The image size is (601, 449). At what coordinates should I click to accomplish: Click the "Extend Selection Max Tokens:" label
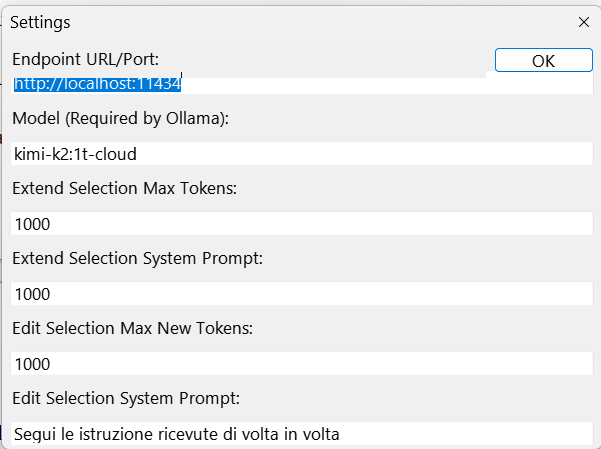[124, 188]
